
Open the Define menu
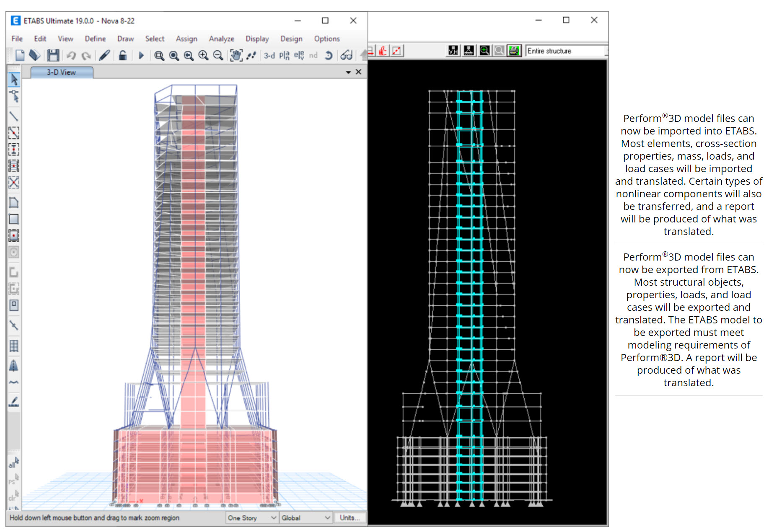click(x=95, y=39)
